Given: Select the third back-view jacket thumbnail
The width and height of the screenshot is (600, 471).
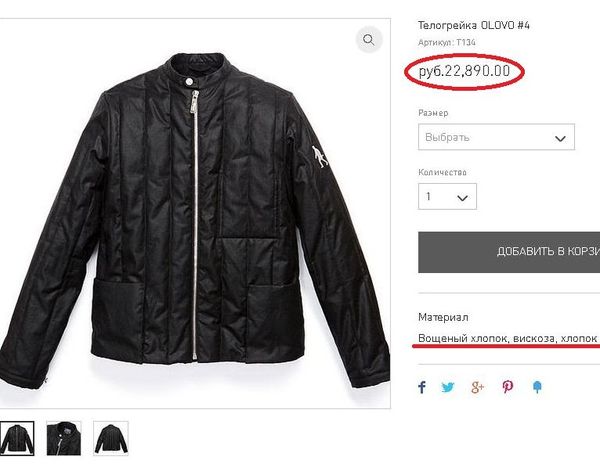Looking at the screenshot, I should [110, 438].
